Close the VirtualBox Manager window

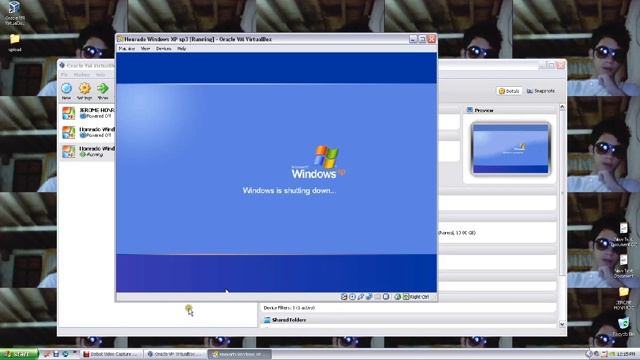pos(561,65)
